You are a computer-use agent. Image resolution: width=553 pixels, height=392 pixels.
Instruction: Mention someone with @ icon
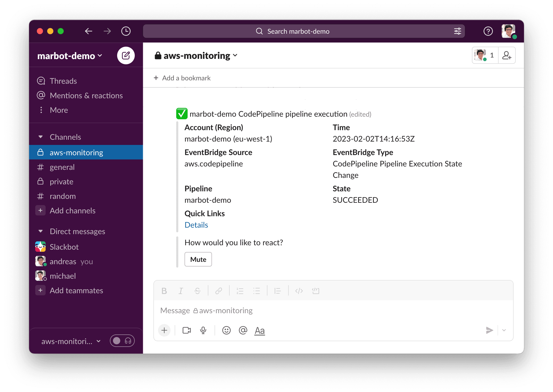click(x=243, y=330)
